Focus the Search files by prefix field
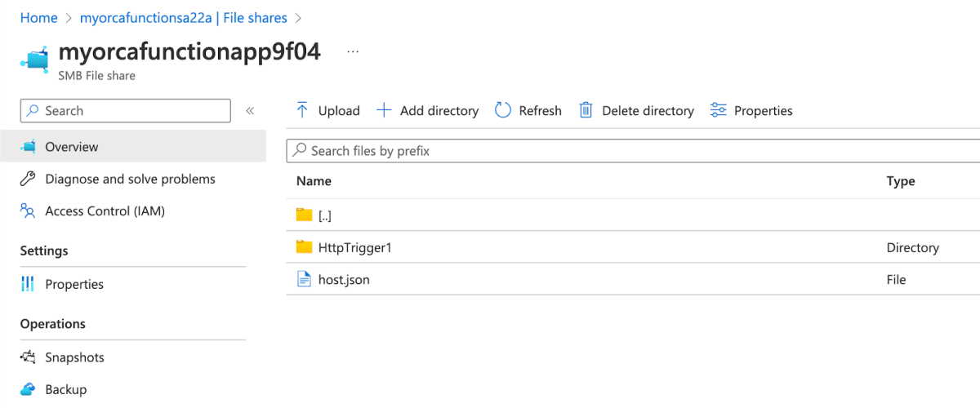Screen dimensions: 980x408 point(633,151)
